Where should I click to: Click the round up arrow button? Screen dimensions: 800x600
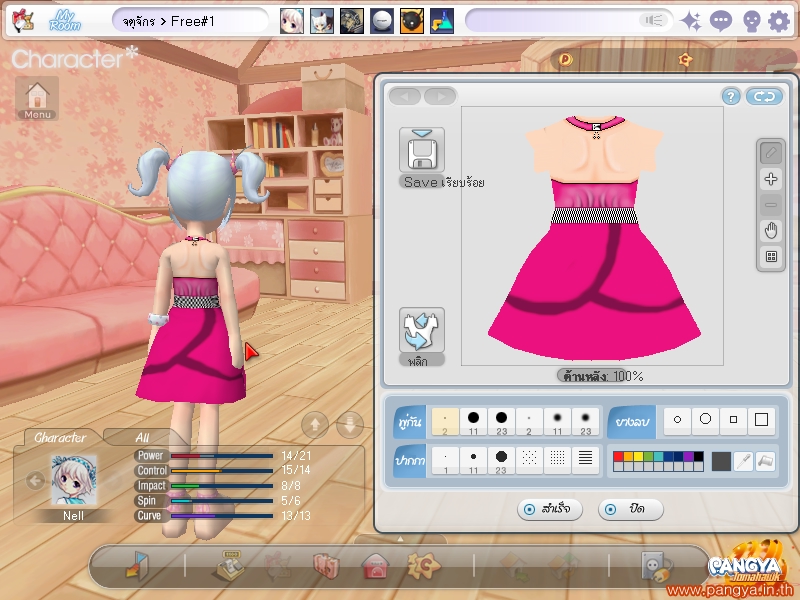315,424
